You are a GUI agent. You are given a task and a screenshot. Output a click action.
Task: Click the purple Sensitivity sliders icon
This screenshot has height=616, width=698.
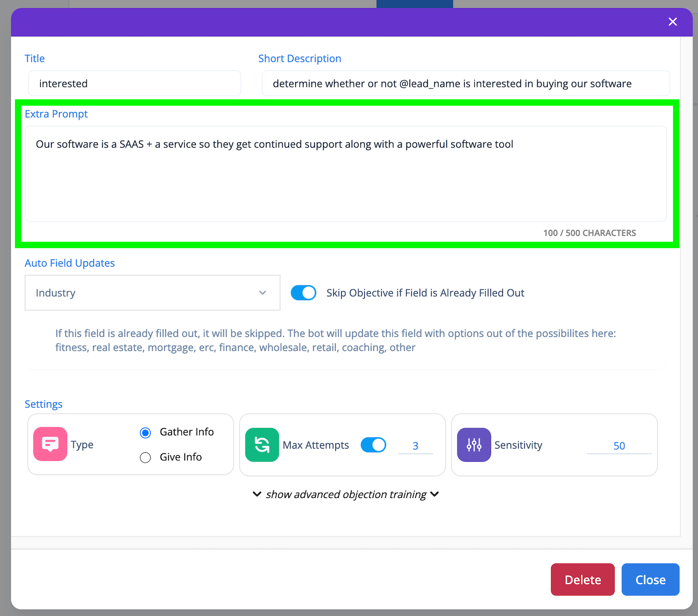click(x=474, y=445)
